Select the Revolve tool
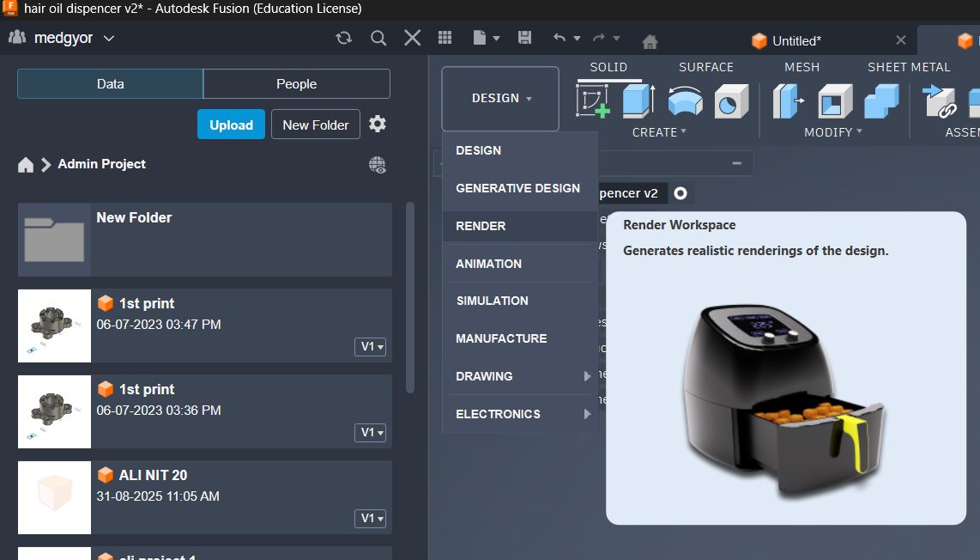This screenshot has width=980, height=560. coord(685,101)
